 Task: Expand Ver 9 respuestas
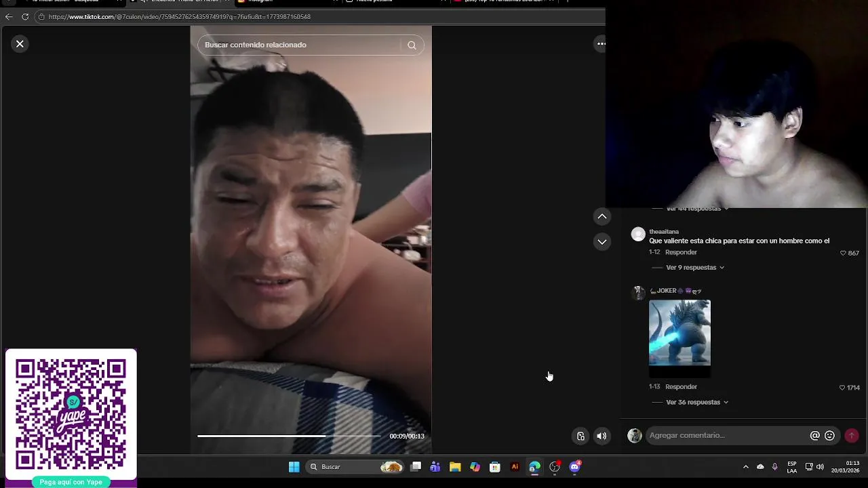pos(695,268)
